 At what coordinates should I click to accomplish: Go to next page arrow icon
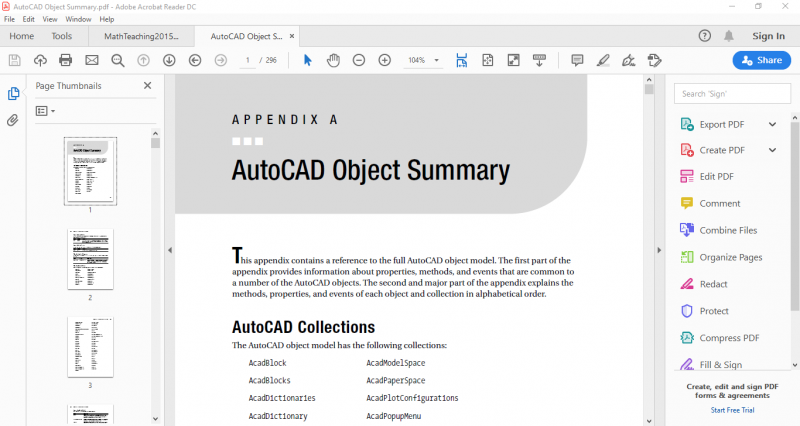169,60
